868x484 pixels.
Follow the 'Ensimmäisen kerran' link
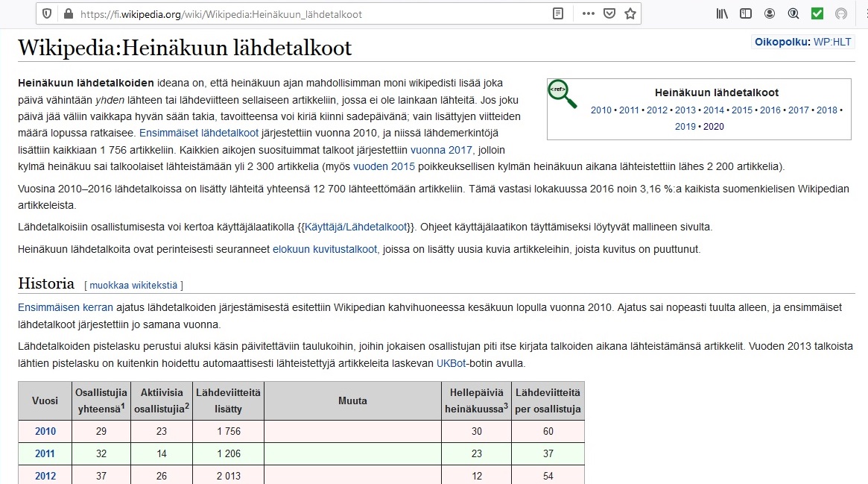coord(66,308)
